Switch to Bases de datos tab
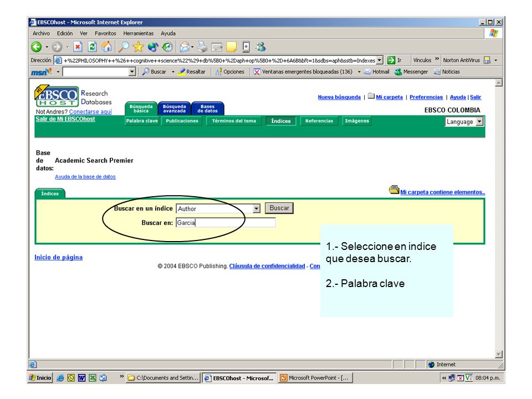The image size is (532, 399). pyautogui.click(x=208, y=109)
